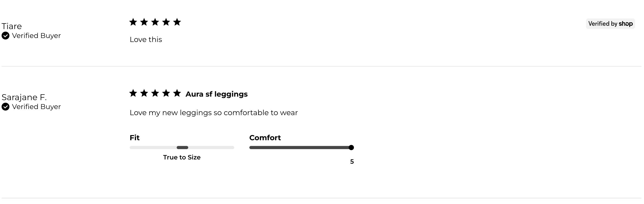This screenshot has height=204, width=644.
Task: Click the Verified by Shop badge
Action: pos(610,24)
